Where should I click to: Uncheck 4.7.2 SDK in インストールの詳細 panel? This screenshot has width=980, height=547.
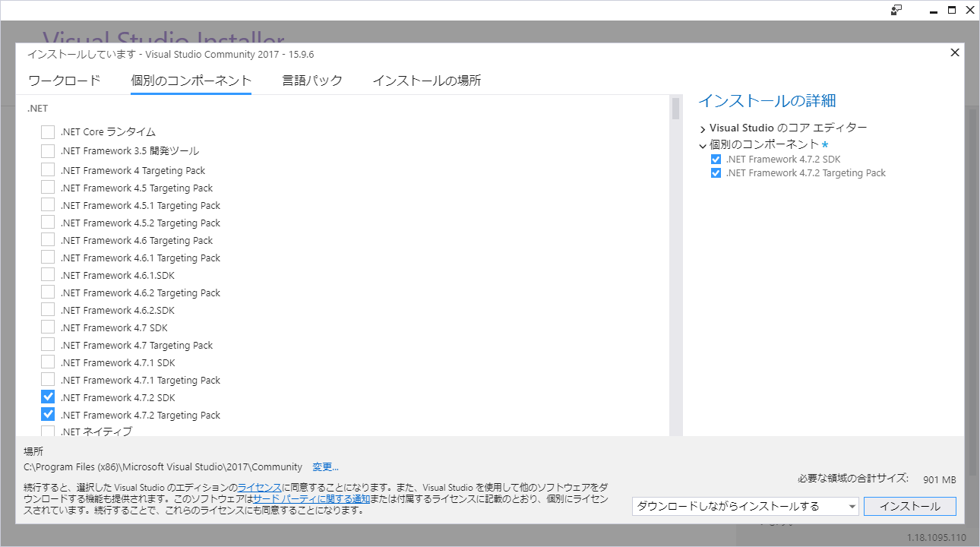click(716, 160)
